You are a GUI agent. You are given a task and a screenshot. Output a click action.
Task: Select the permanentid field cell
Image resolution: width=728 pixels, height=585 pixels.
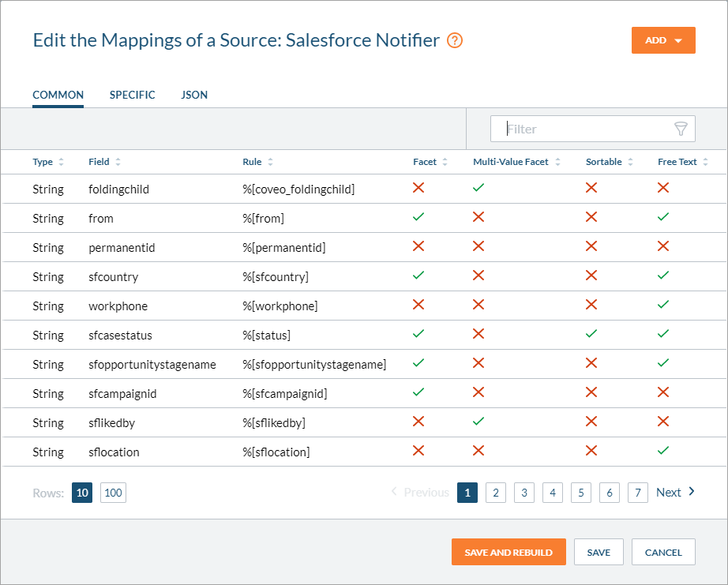tap(122, 247)
